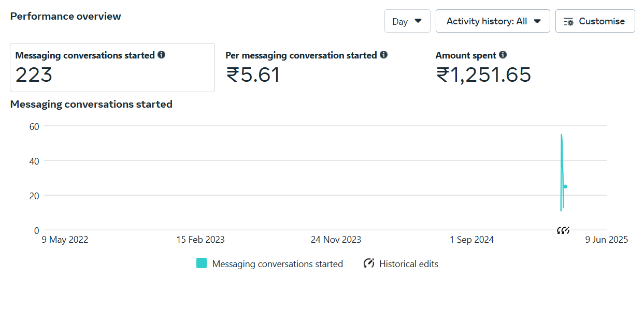Screen dimensions: 644x309
Task: Click info icon beside Per messaging conversation started
Action: [x=383, y=54]
